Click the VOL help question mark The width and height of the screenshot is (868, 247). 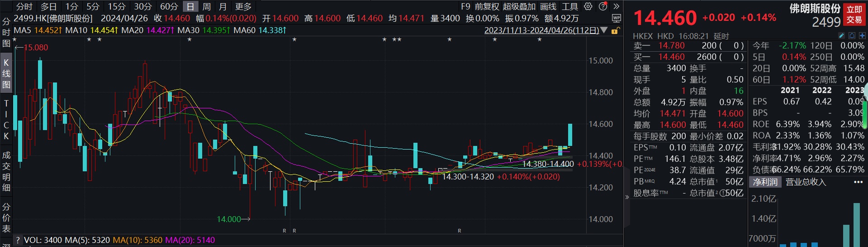click(18, 240)
